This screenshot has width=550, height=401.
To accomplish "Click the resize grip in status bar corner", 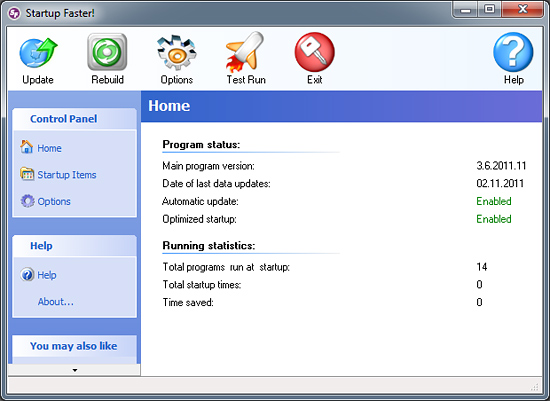I will tap(535, 387).
